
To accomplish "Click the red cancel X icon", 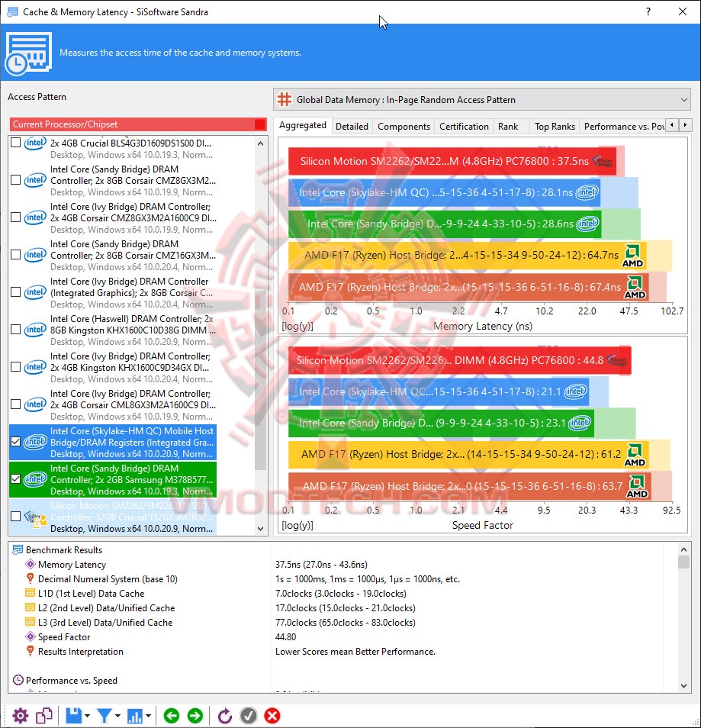I will click(272, 716).
